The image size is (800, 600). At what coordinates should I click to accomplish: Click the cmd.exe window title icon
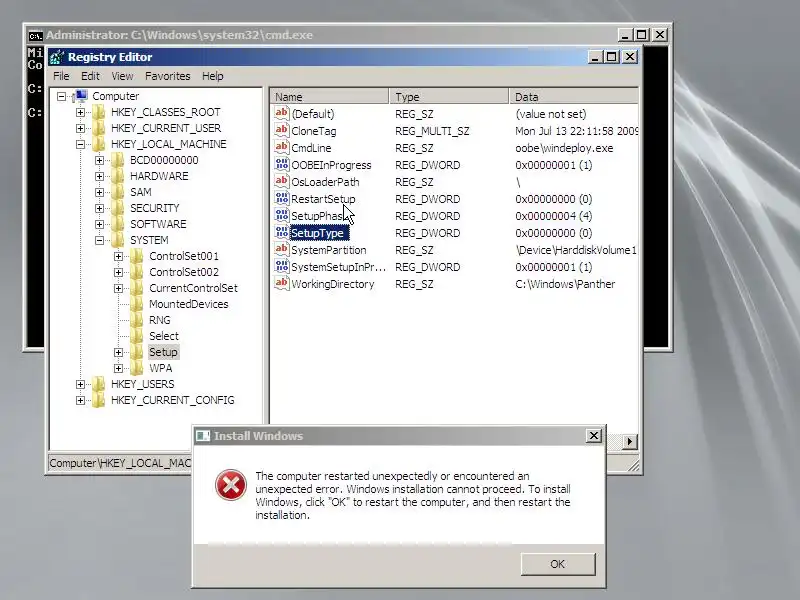pos(35,35)
